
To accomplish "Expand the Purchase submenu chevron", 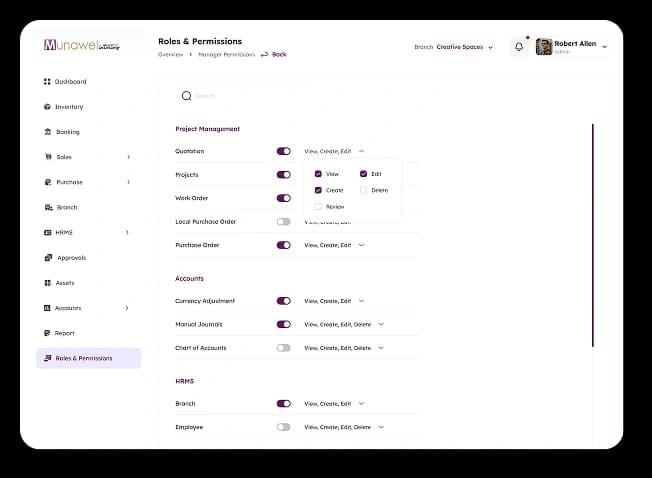I will 128,182.
